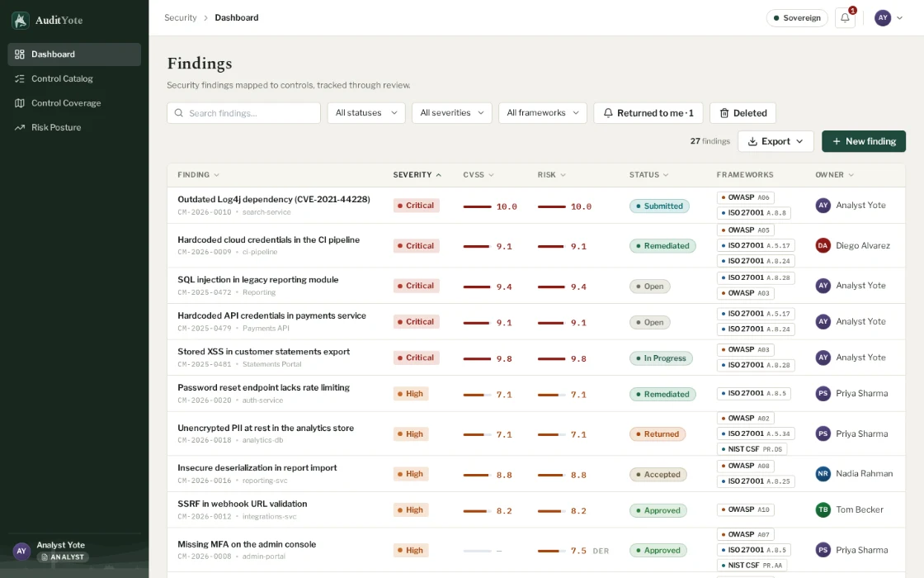
Task: Go to Control Catalog in sidebar
Action: pyautogui.click(x=74, y=78)
